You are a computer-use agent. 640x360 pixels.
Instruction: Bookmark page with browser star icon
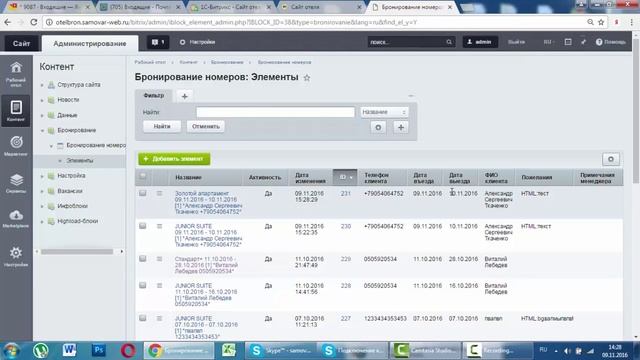[601, 22]
